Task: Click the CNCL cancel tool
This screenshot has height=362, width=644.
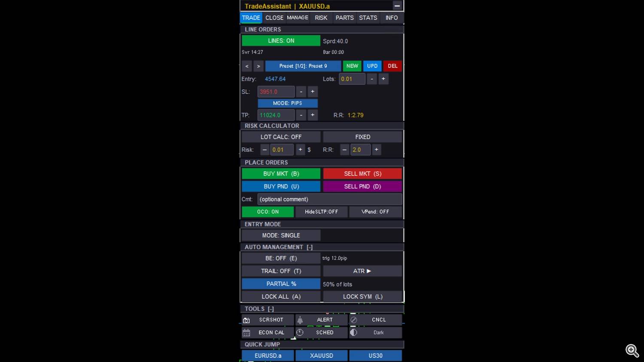Action: coord(375,320)
